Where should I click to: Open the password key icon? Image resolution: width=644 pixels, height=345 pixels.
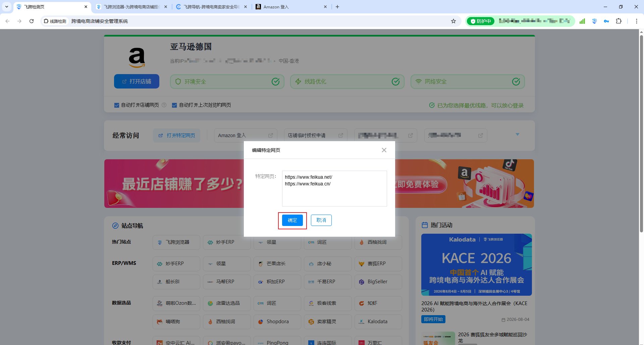coord(606,21)
